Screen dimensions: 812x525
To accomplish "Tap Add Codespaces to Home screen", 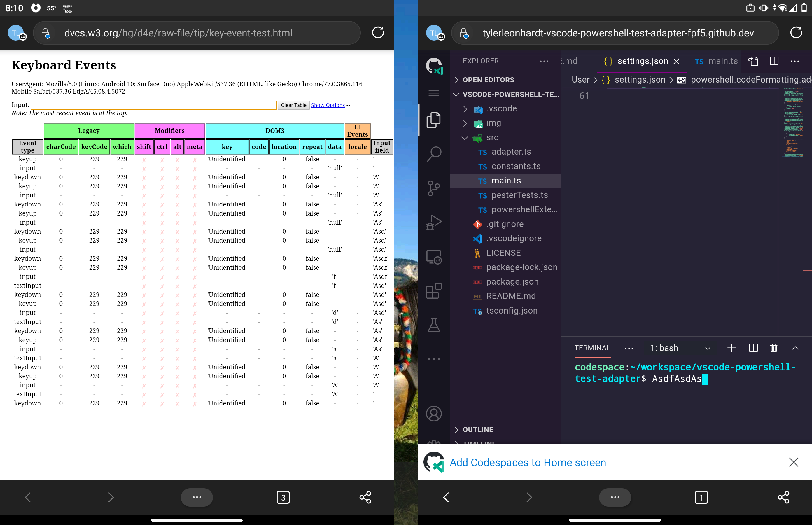I will pos(528,462).
